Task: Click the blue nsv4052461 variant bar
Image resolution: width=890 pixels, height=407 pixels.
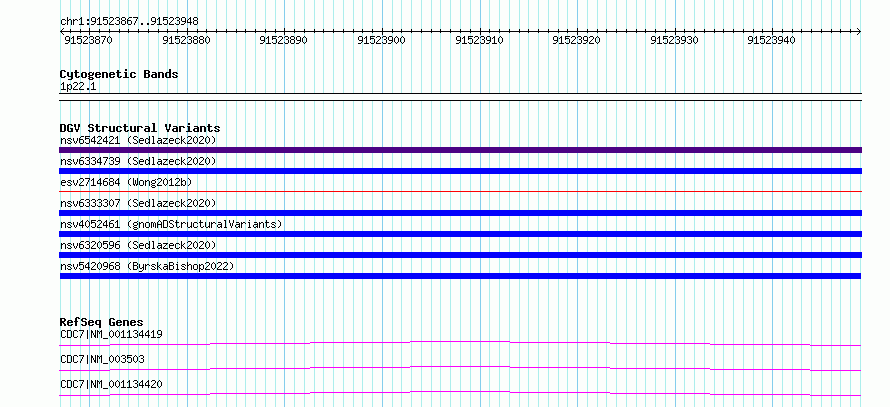Action: (x=460, y=234)
